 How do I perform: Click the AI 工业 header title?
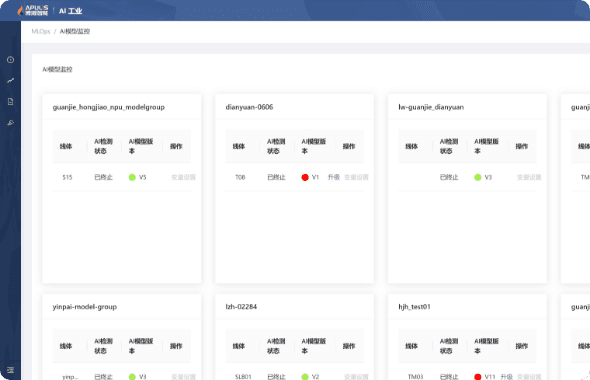tap(70, 11)
